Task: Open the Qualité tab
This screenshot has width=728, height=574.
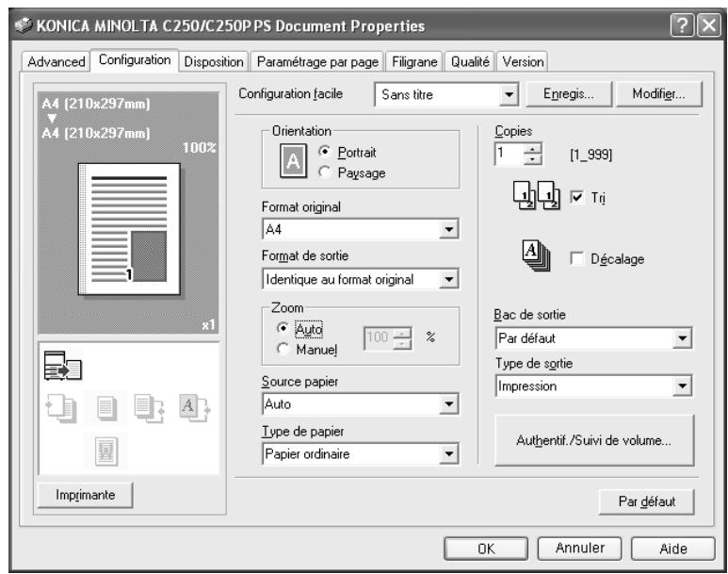Action: click(470, 61)
